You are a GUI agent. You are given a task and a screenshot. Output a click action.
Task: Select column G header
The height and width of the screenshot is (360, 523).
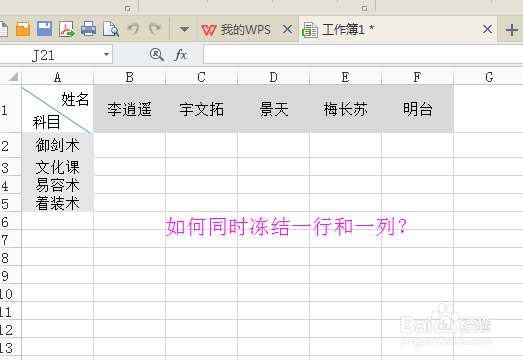(x=489, y=77)
